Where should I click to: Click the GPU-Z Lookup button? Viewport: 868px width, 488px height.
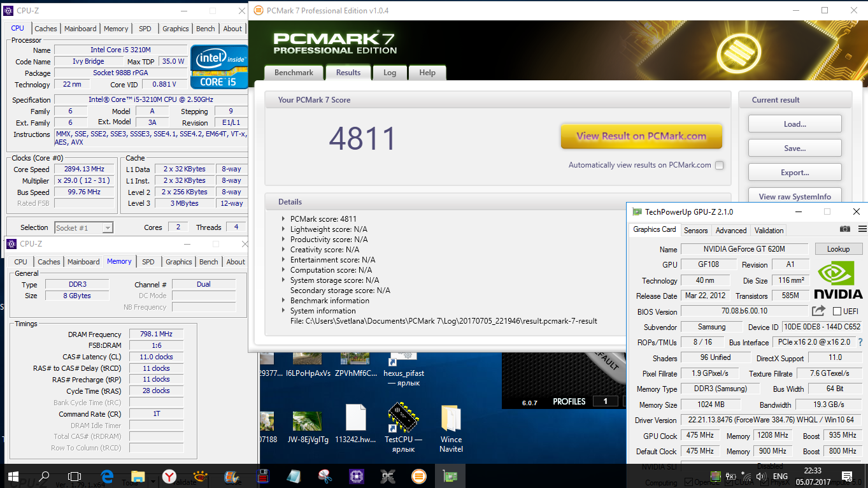click(x=838, y=249)
